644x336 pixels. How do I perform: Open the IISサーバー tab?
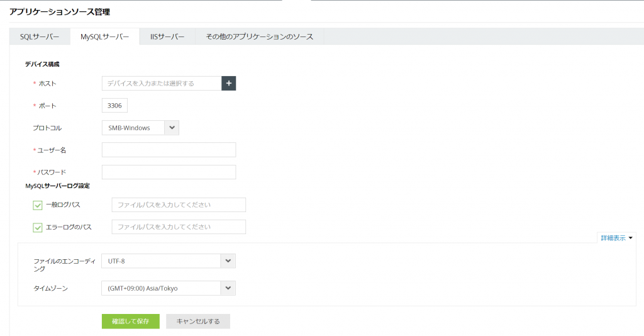pyautogui.click(x=167, y=36)
